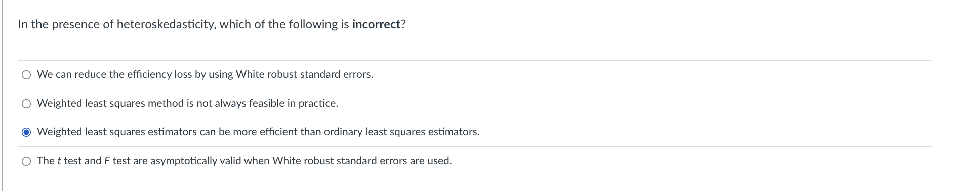Click the question text about heteroskedasticity
Viewport: 980px width, 196px height.
tap(212, 24)
